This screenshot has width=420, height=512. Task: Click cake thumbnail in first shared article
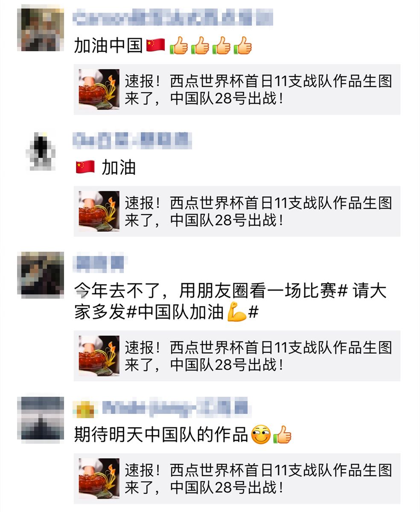[99, 90]
